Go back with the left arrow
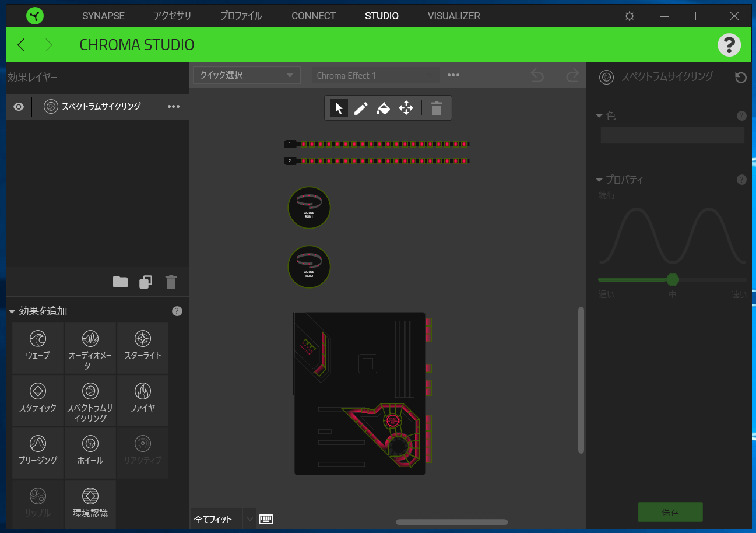The height and width of the screenshot is (533, 756). point(21,45)
